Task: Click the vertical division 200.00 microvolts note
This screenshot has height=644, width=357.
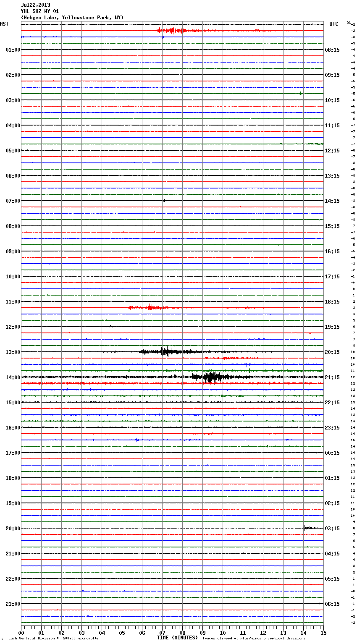Action: click(x=54, y=639)
